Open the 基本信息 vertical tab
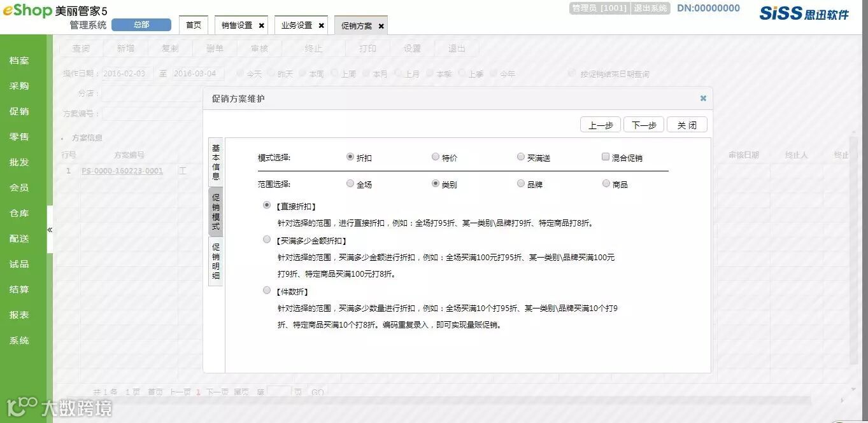The width and height of the screenshot is (868, 423). tap(216, 162)
